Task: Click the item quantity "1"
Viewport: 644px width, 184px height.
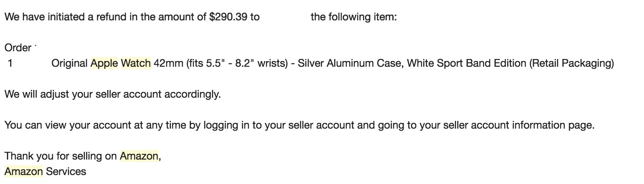Action: click(10, 64)
